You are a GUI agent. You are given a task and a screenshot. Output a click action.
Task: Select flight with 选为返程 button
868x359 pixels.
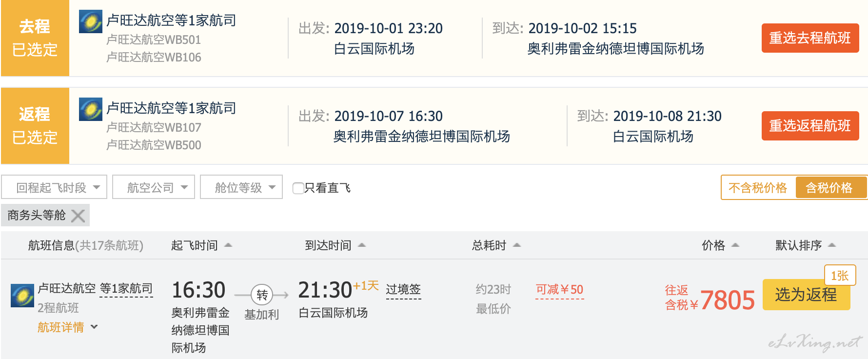coord(806,295)
